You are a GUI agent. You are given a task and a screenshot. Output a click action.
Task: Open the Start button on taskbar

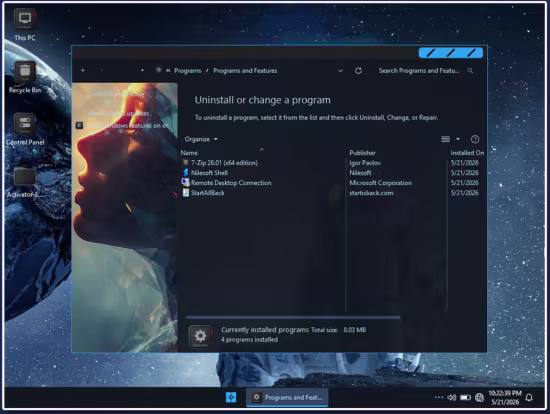click(x=231, y=397)
